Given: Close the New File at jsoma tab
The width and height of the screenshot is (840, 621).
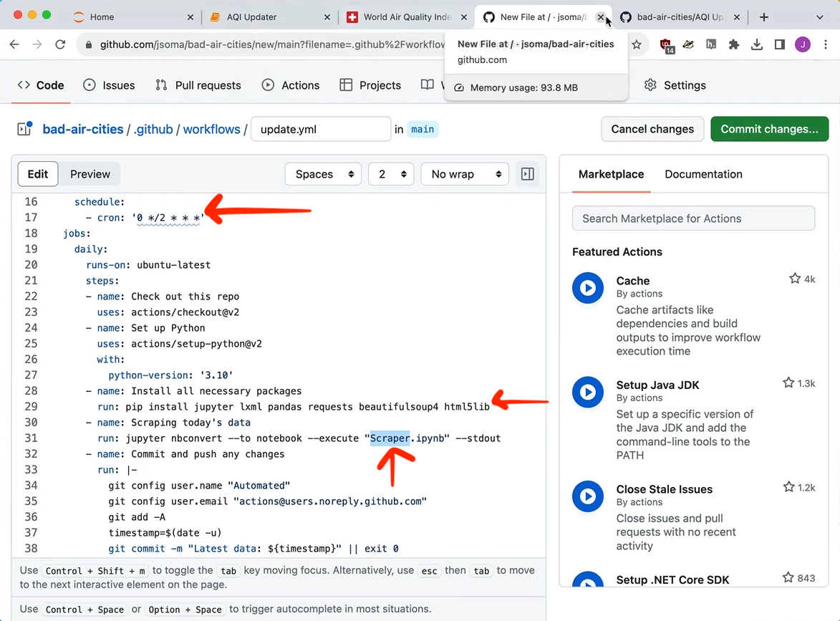Looking at the screenshot, I should click(601, 17).
